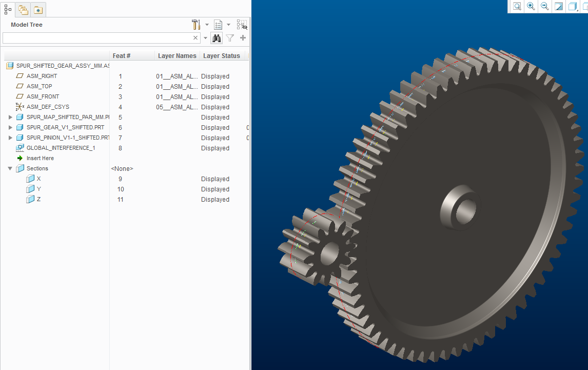The width and height of the screenshot is (588, 370).
Task: Click the tree filter funnel icon
Action: (x=230, y=38)
